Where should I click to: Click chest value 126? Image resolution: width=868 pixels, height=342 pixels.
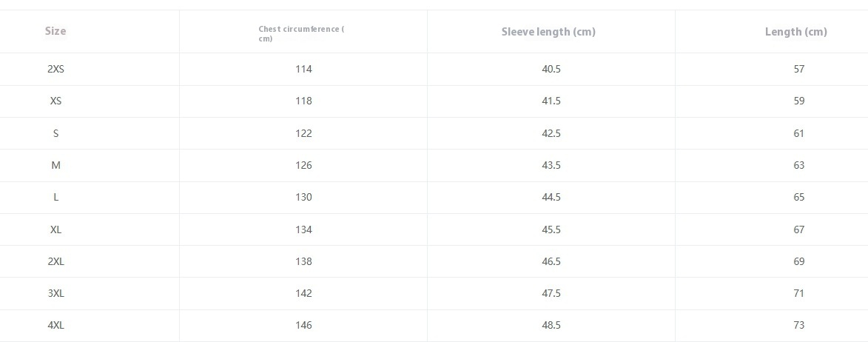tap(303, 165)
